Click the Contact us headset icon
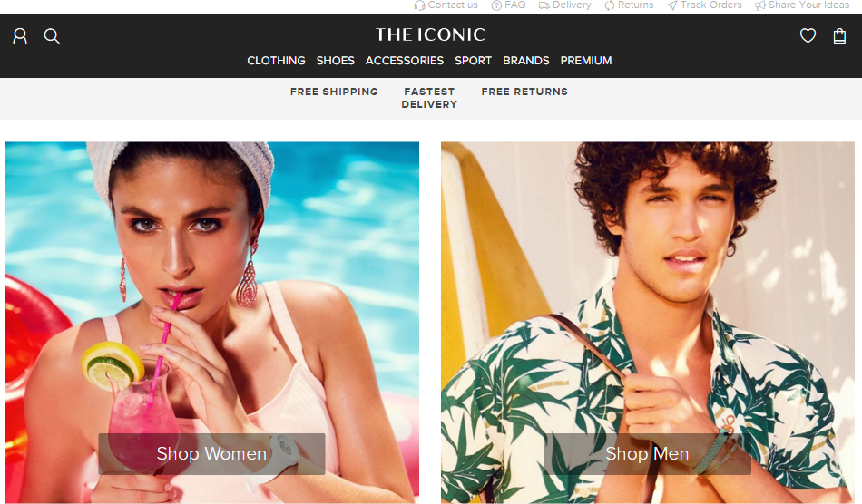Image resolution: width=862 pixels, height=504 pixels. (x=419, y=5)
